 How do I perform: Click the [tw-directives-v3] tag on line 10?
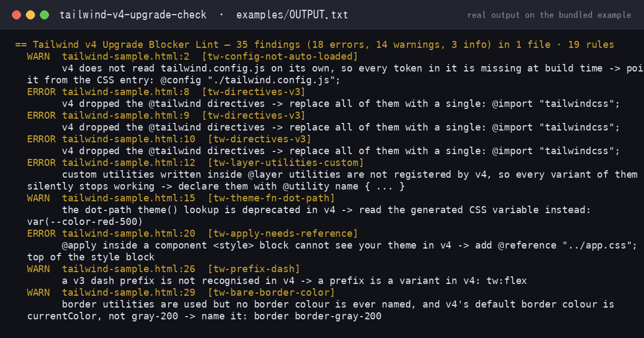259,139
